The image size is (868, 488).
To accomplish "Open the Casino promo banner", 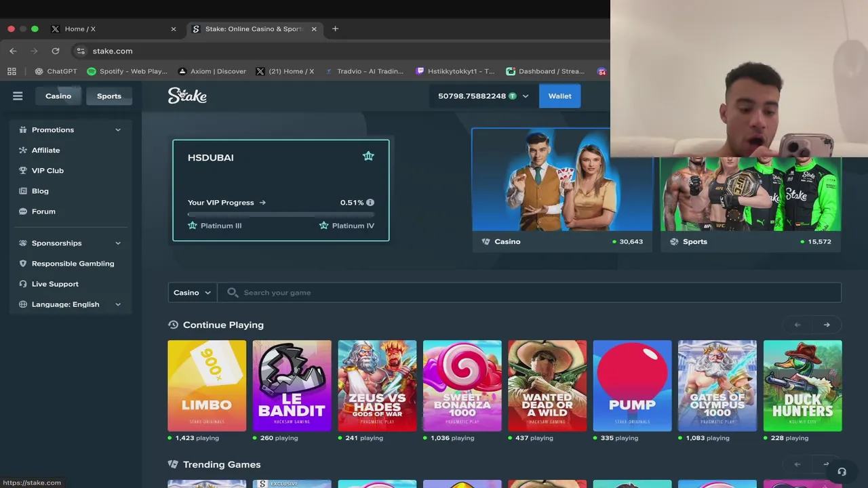I will (562, 190).
